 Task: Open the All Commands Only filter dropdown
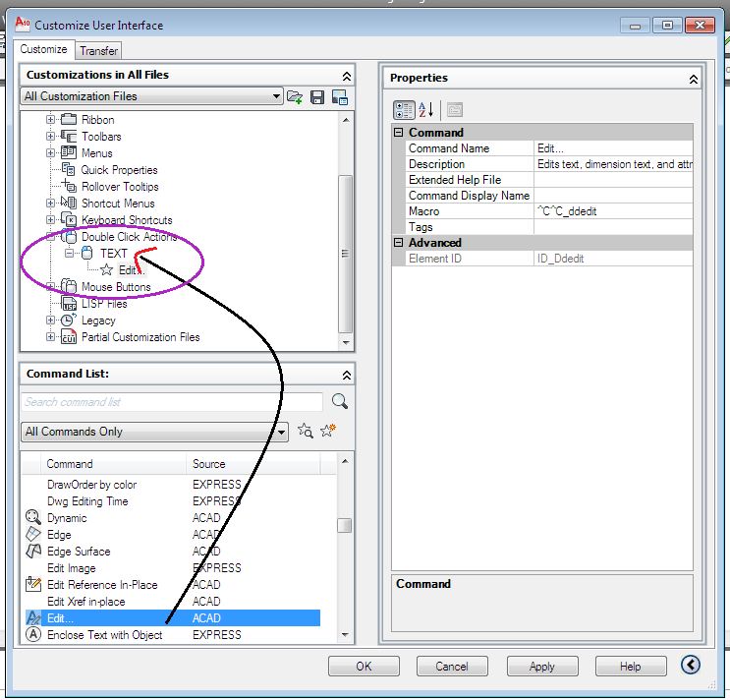click(x=281, y=432)
